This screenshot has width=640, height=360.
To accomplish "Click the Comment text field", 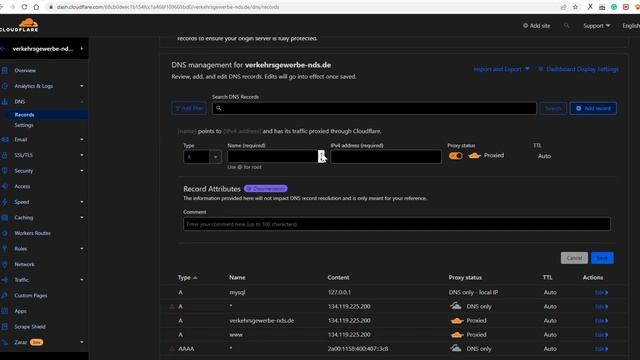I will [x=397, y=224].
